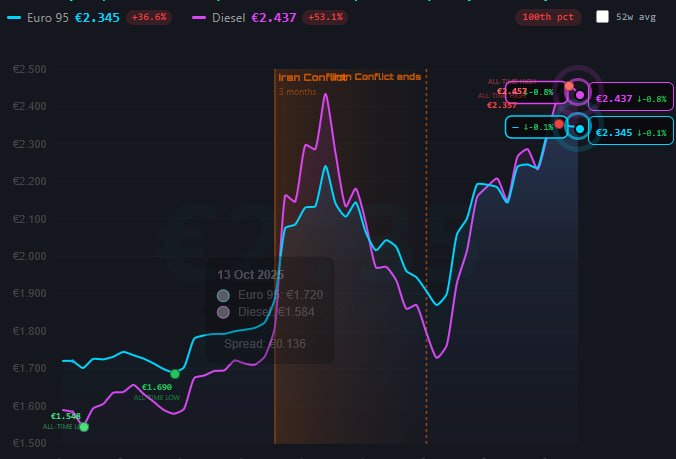Click the Diesel: €1.584 tooltip row
This screenshot has width=676, height=459.
click(266, 312)
